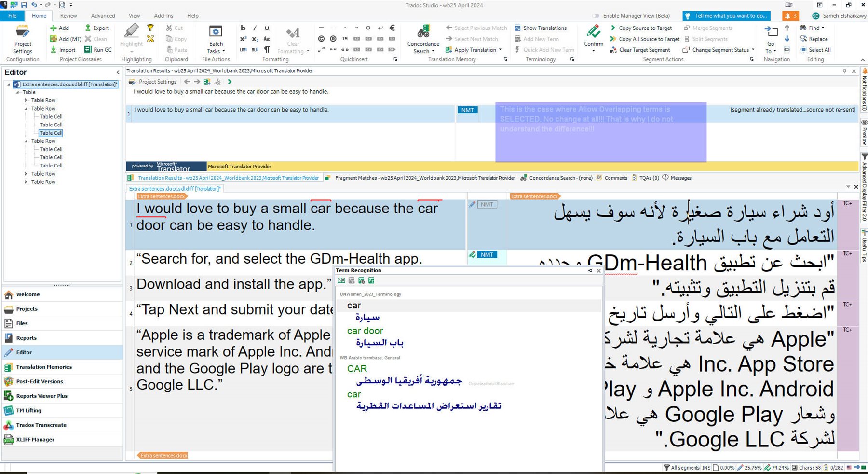Switch to Add-Ins ribbon tab

(x=163, y=16)
